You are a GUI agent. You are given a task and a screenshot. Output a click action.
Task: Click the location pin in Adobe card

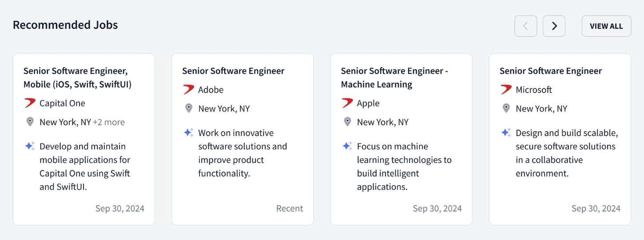[x=189, y=108]
